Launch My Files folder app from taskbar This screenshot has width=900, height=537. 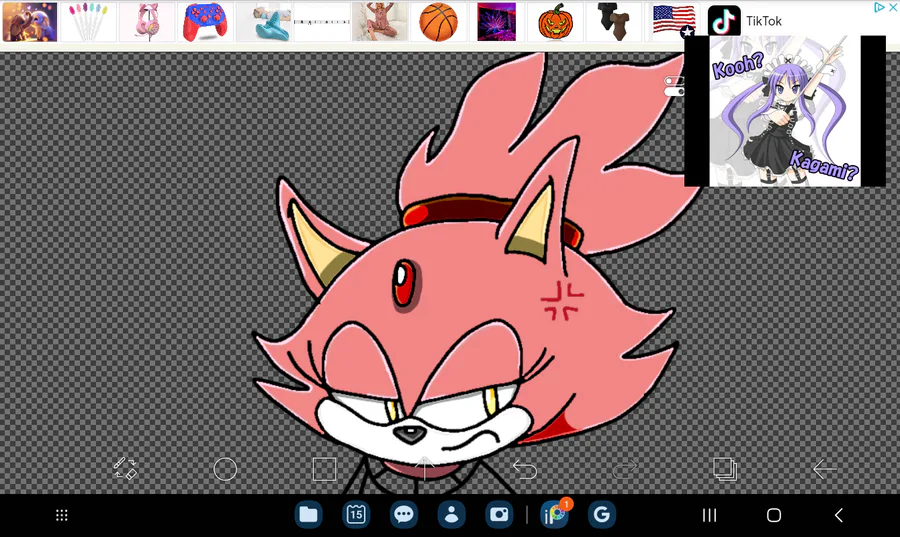coord(308,515)
